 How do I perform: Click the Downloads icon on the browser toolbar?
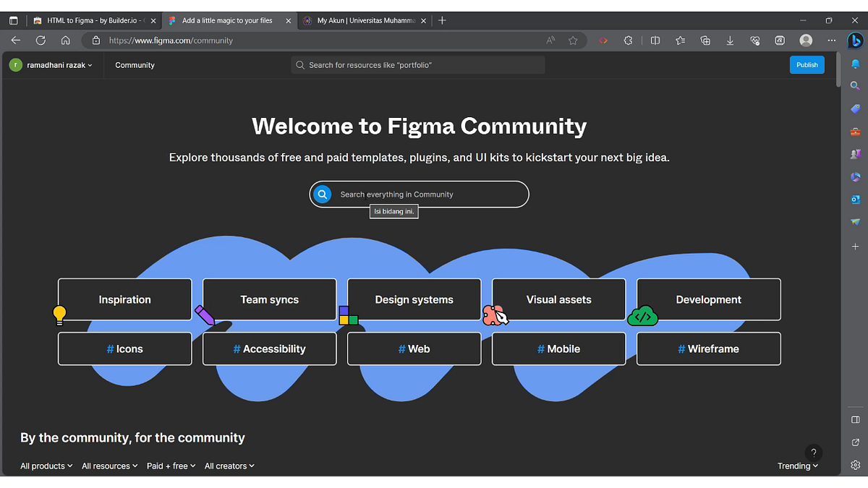tap(730, 40)
